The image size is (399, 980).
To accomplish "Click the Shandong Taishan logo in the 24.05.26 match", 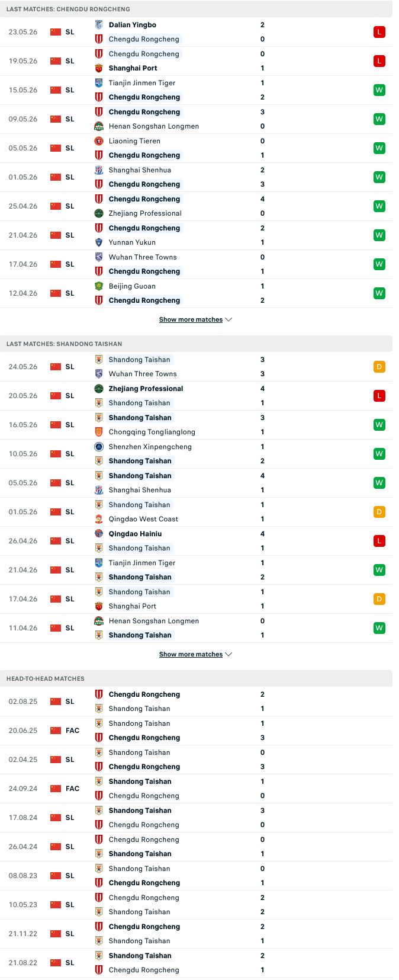I will pyautogui.click(x=99, y=360).
